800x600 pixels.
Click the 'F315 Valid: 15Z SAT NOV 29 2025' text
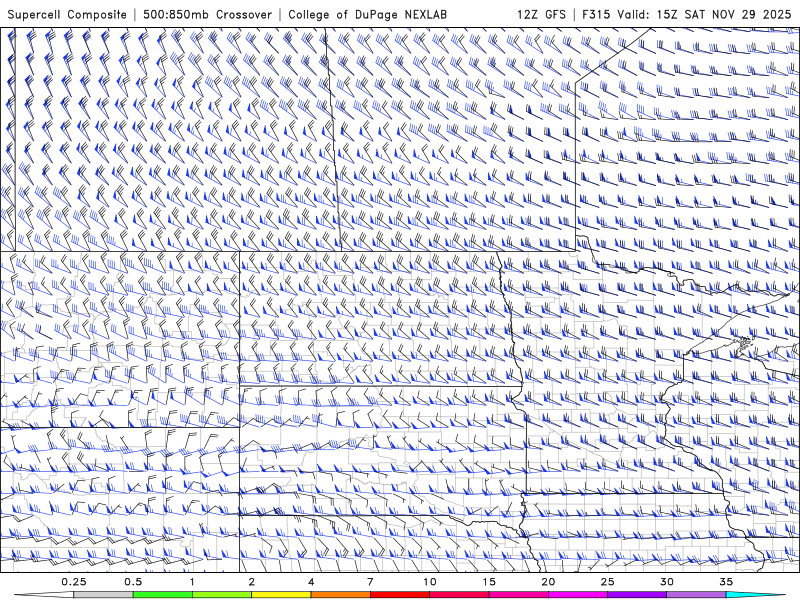pos(687,15)
